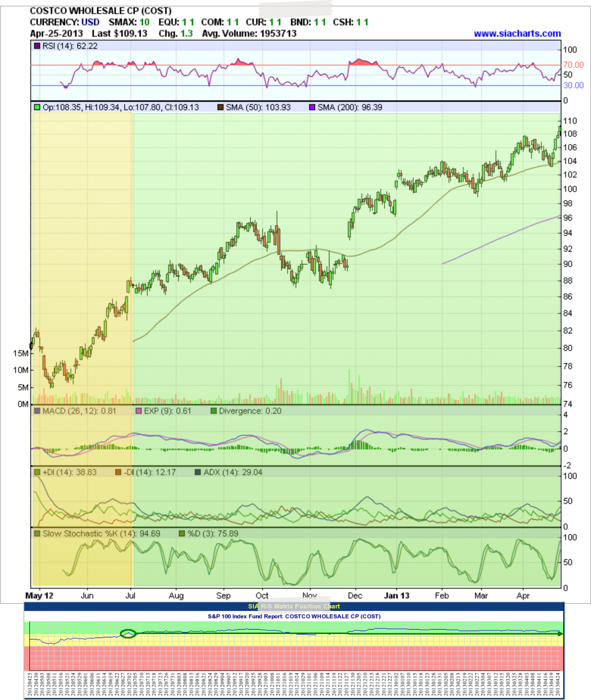591x700 pixels.
Task: Click the +DI (14) legend marker
Action: [37, 472]
